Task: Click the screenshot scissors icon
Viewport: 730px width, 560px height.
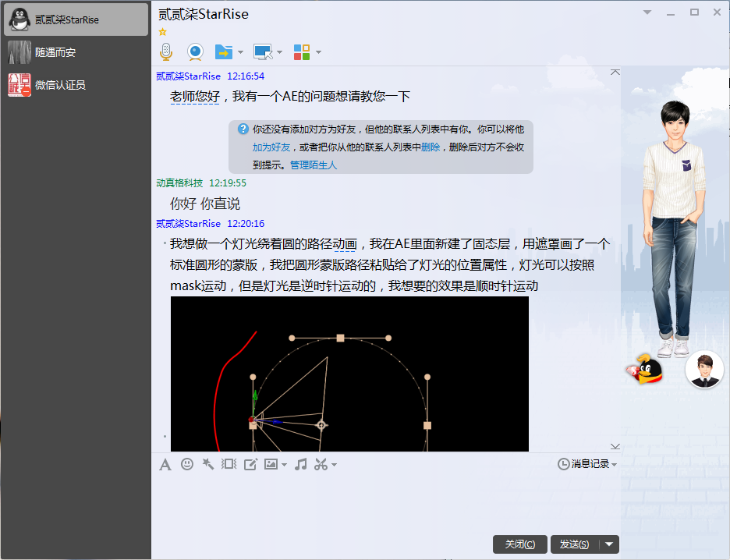Action: tap(321, 464)
